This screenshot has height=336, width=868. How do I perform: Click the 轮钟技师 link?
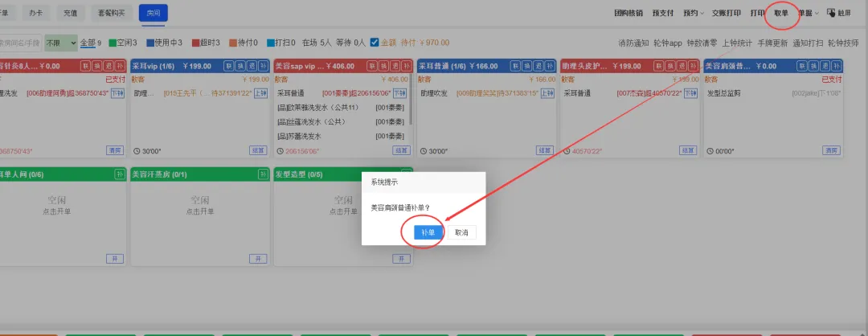(843, 43)
